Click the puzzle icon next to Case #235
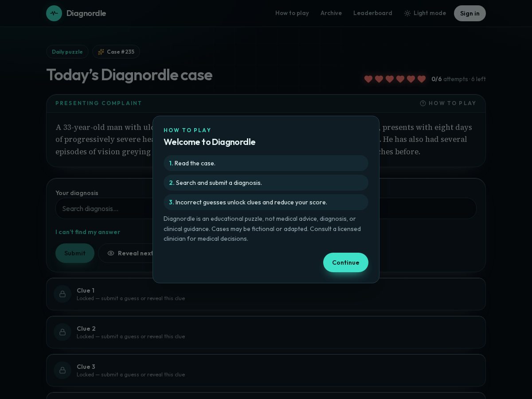 (101, 52)
